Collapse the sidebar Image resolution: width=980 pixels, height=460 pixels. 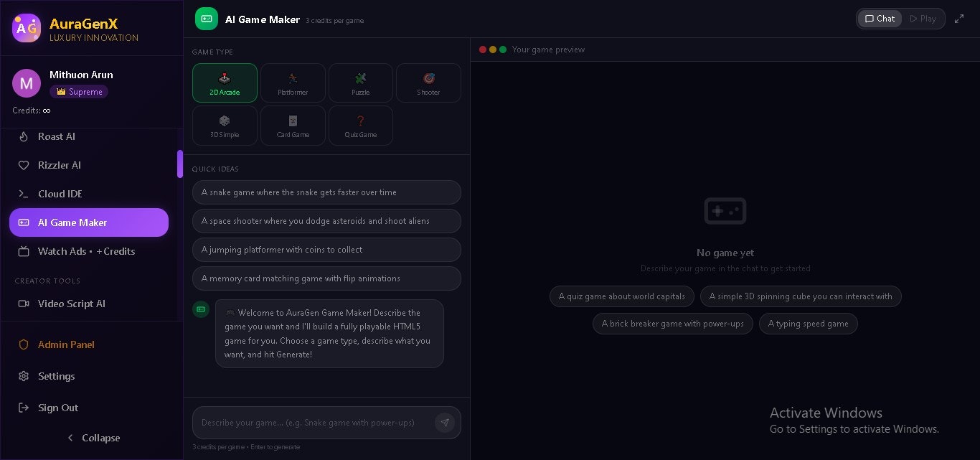point(92,438)
